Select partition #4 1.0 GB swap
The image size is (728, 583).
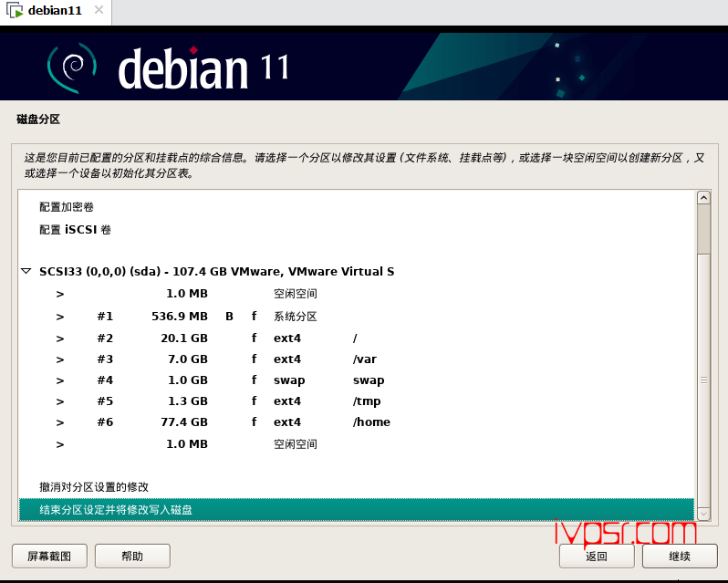click(x=357, y=380)
